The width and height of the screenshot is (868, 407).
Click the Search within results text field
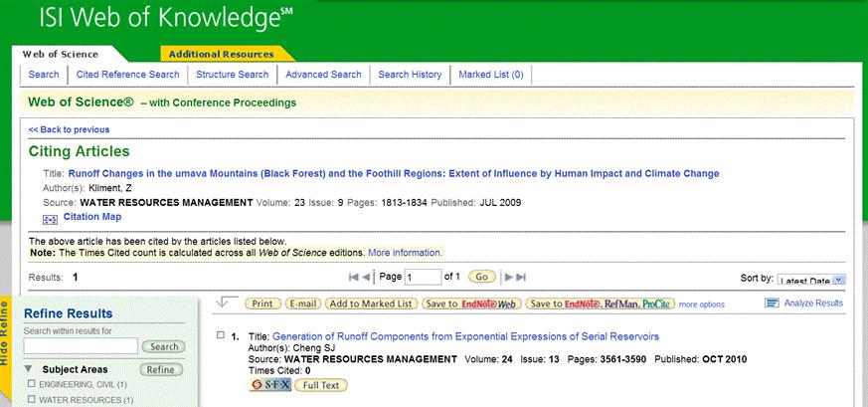click(81, 346)
